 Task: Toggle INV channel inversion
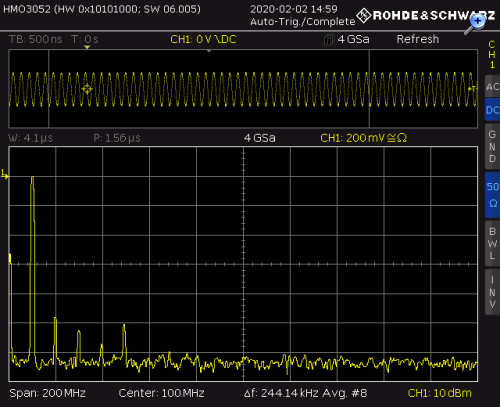coord(492,292)
